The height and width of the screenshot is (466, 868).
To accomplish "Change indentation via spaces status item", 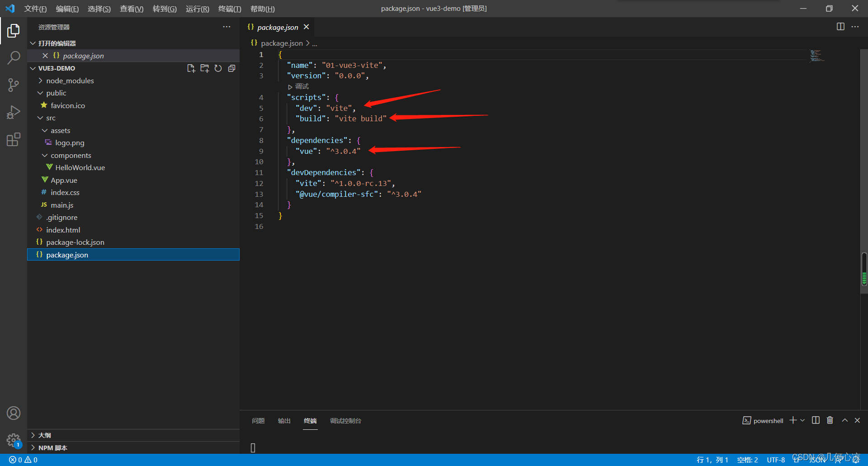I will (747, 460).
